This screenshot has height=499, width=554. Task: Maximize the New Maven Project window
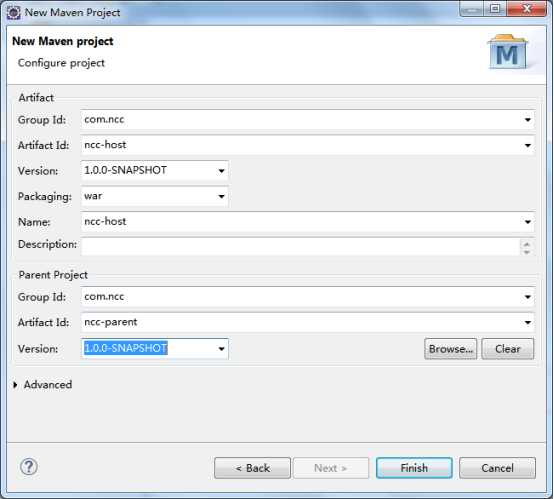point(495,9)
